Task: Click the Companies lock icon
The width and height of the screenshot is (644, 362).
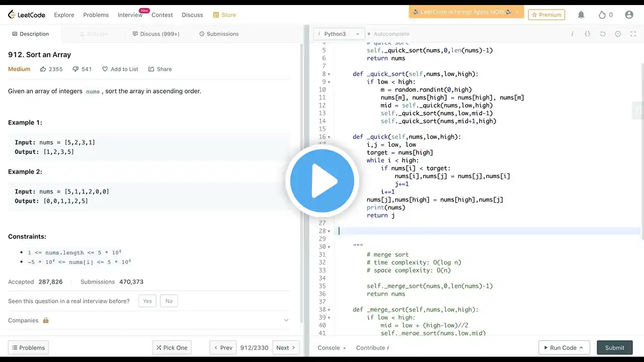Action: pos(46,320)
